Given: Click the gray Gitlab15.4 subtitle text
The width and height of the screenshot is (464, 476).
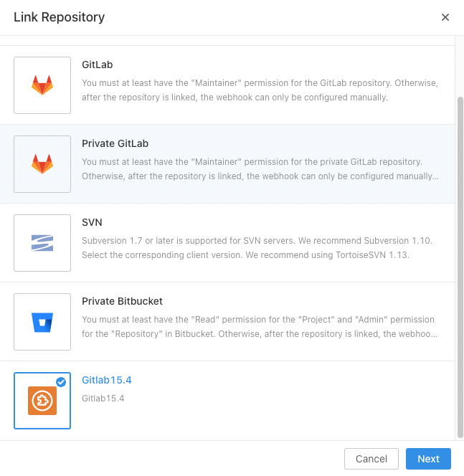Looking at the screenshot, I should coord(103,399).
